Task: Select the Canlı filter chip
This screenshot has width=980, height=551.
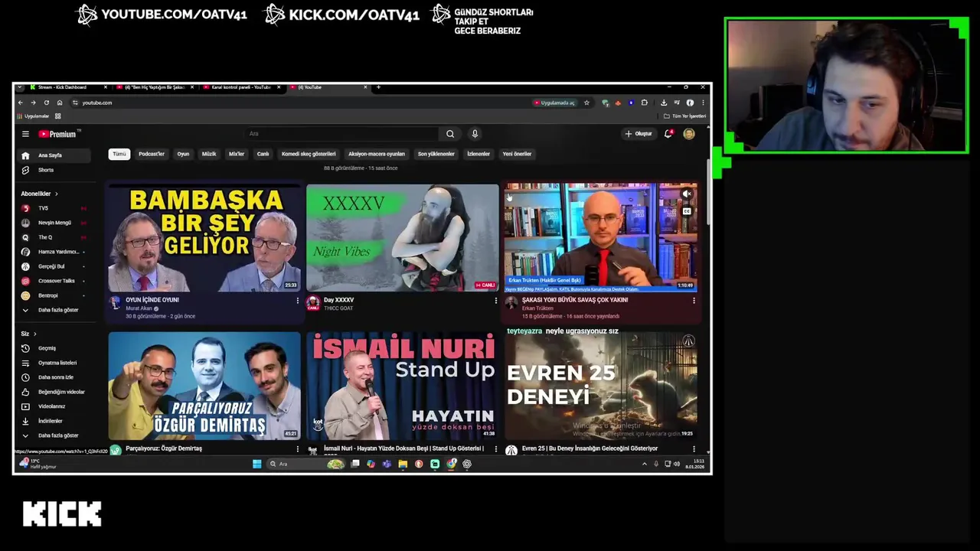Action: pos(263,154)
